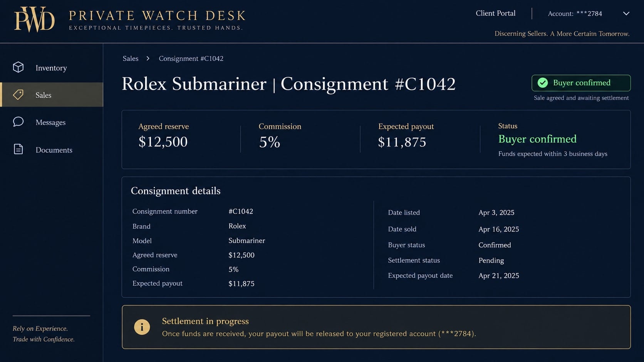Click Expected payout date Apr 21, 2025

click(499, 275)
